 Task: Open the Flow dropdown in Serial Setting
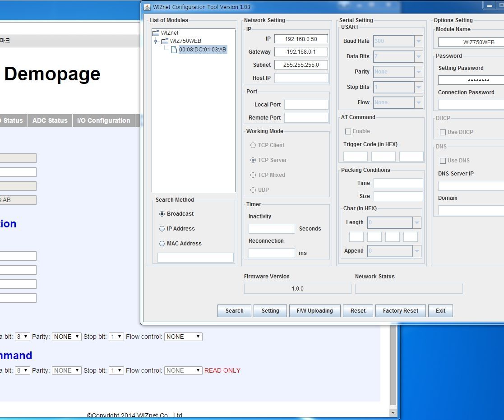click(419, 102)
